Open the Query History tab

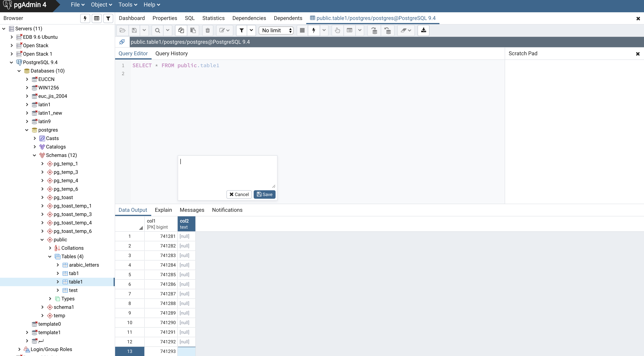pos(172,54)
